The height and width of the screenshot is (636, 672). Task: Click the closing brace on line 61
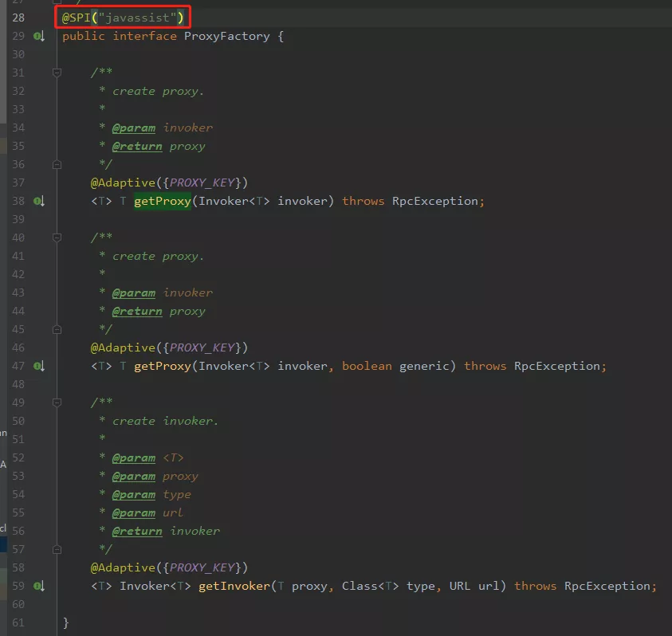65,622
